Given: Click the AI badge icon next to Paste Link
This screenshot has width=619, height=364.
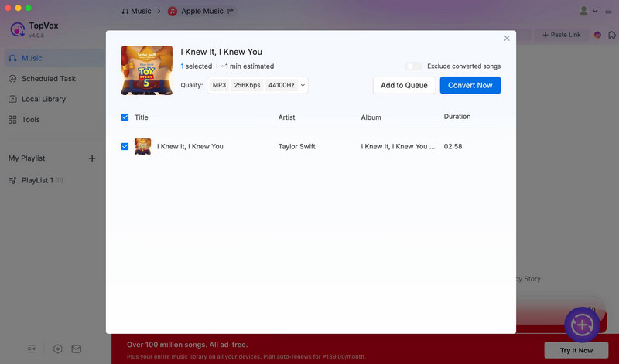Looking at the screenshot, I should 597,35.
